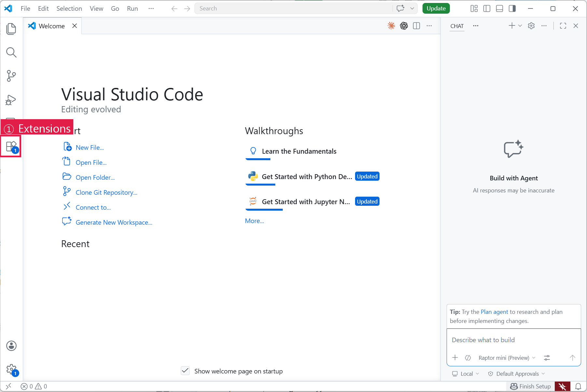Open editor More Actions ellipsis

click(429, 26)
